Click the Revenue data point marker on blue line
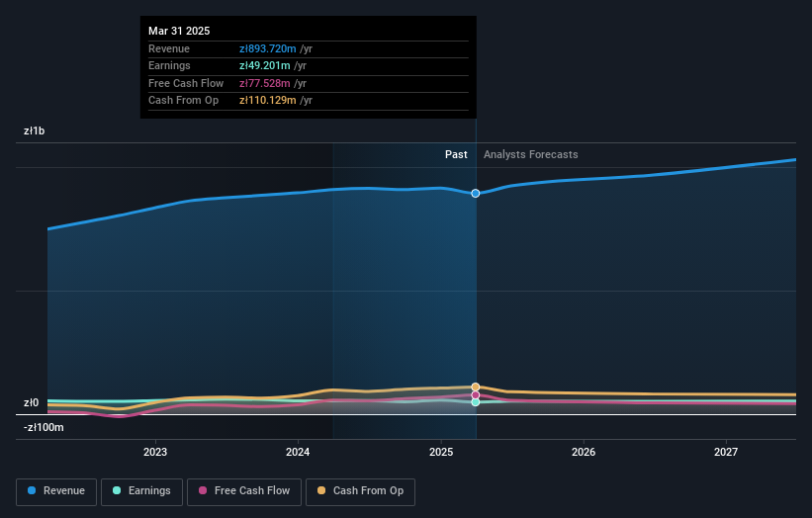 tap(476, 193)
